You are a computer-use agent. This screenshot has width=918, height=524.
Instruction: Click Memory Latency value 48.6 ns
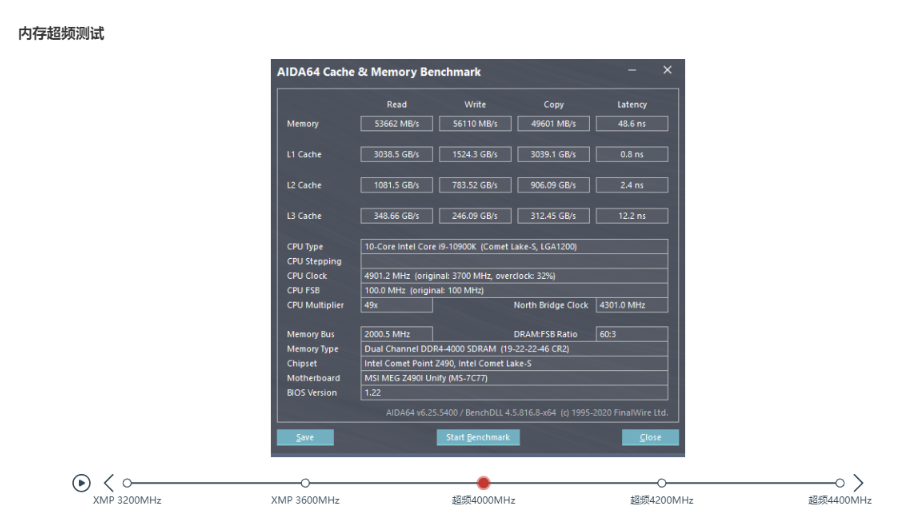[632, 124]
